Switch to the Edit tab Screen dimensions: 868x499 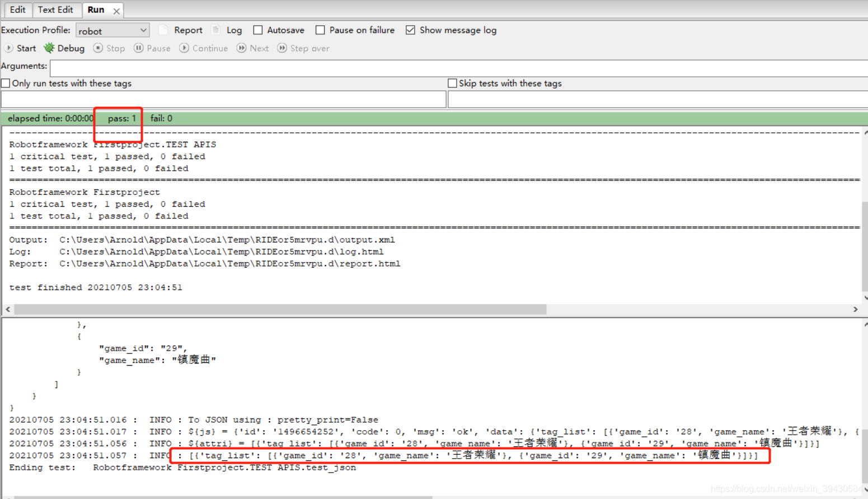click(17, 10)
